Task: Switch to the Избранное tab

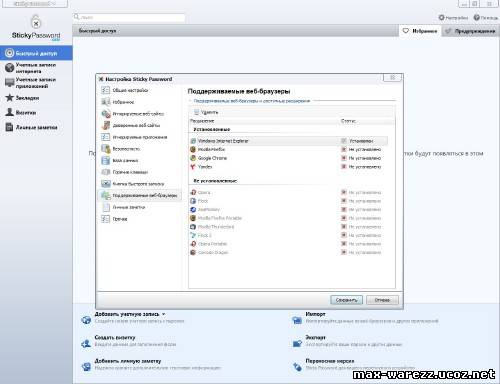Action: 420,31
